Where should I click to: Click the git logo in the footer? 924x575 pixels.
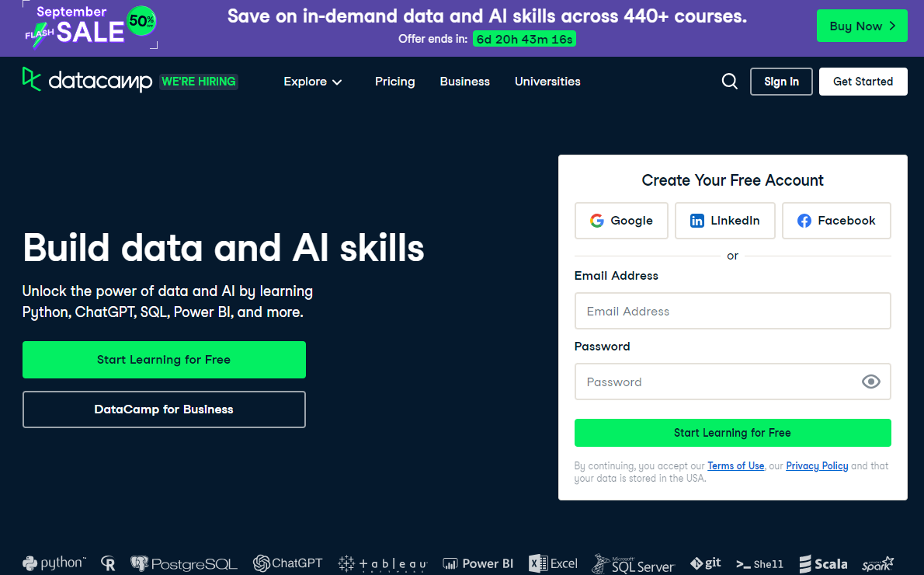point(705,563)
